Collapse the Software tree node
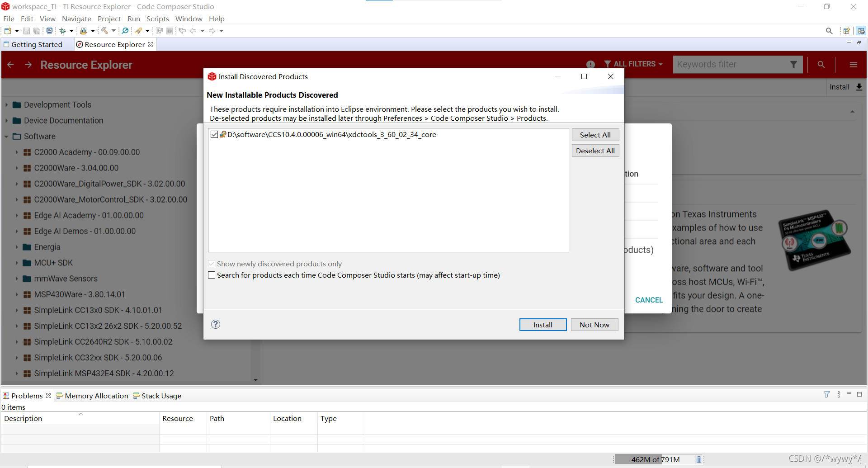This screenshot has width=868, height=468. (6, 137)
